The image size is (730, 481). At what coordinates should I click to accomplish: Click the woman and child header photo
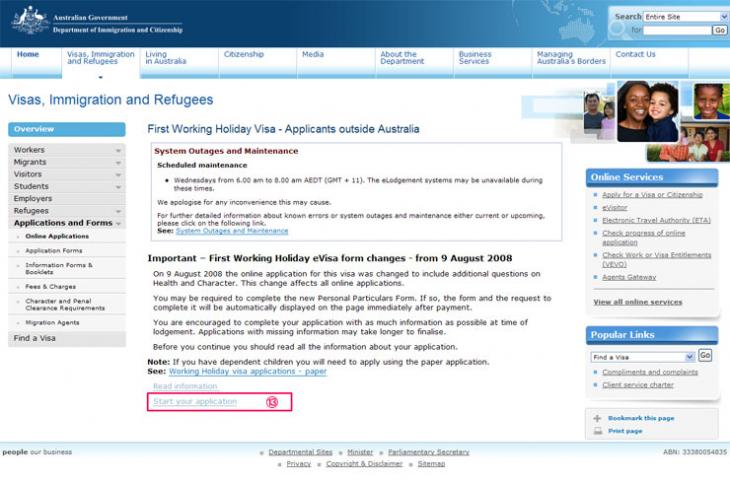coord(648,111)
